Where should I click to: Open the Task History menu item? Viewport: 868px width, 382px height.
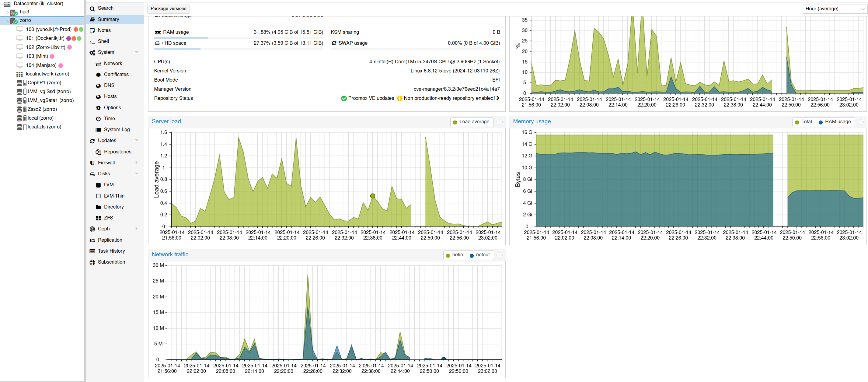[111, 251]
